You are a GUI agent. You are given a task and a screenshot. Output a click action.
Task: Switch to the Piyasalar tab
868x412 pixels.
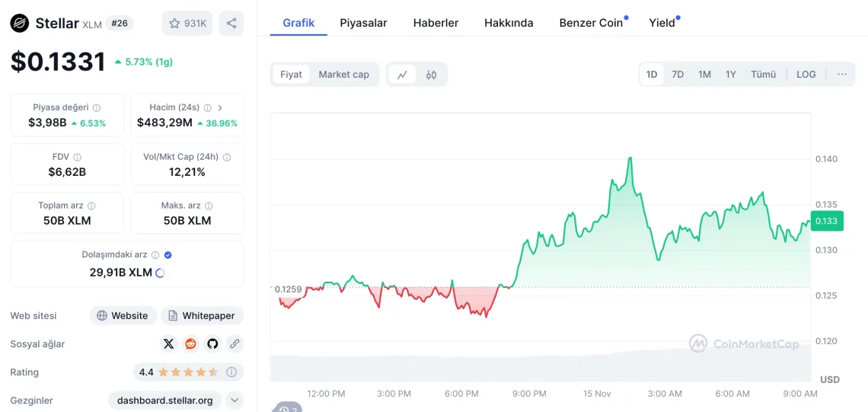pyautogui.click(x=363, y=23)
